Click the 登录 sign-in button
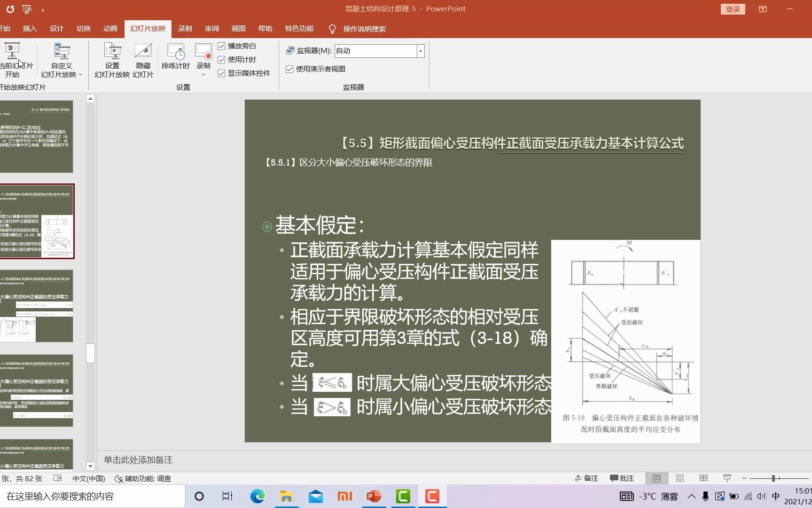This screenshot has height=508, width=812. (733, 8)
